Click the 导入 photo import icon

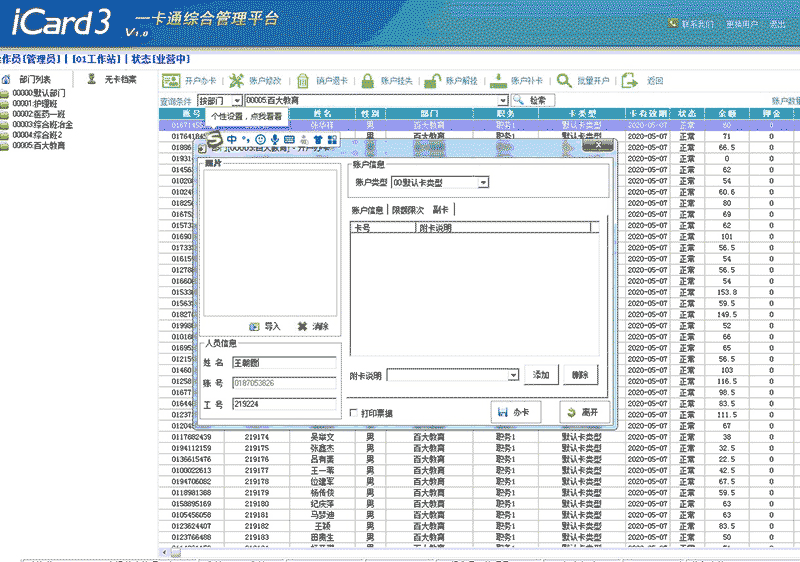pos(254,326)
